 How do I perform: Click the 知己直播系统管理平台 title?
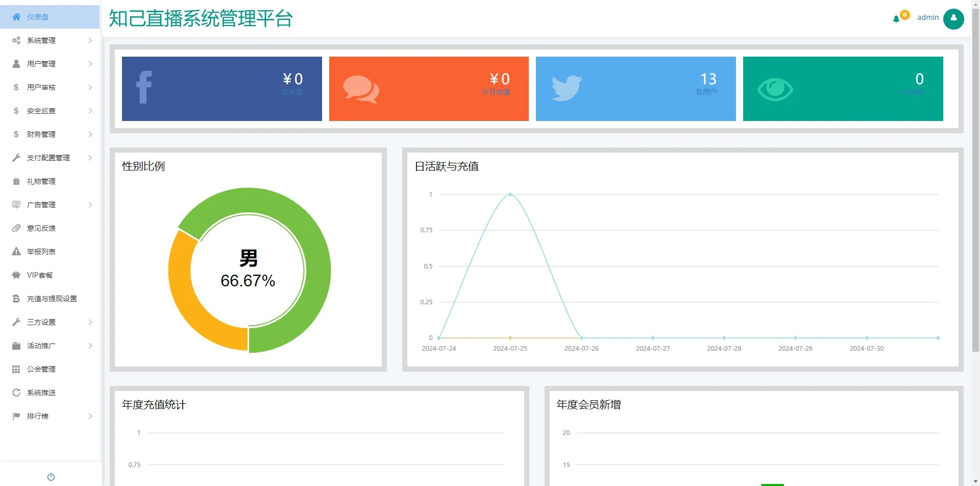tap(201, 19)
